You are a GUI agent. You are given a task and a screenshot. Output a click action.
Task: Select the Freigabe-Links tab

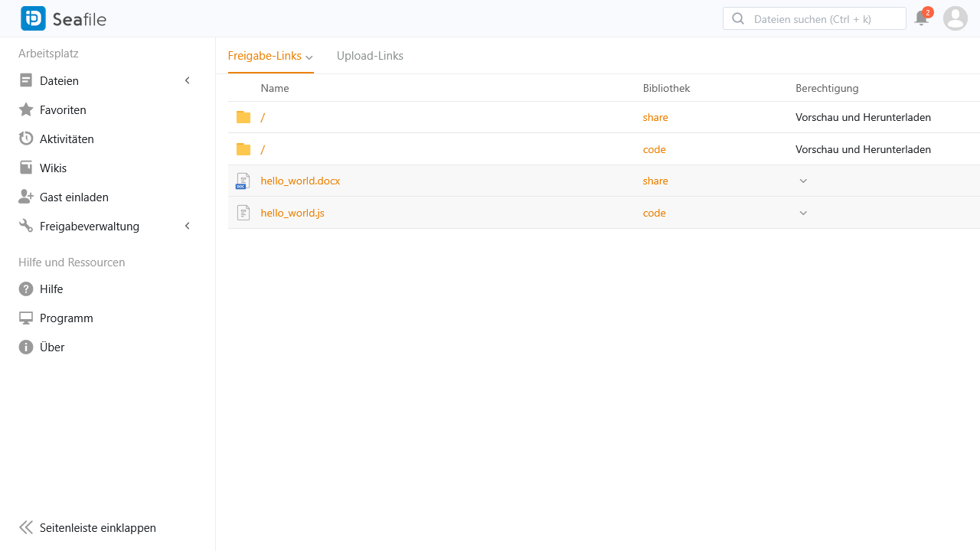(265, 56)
